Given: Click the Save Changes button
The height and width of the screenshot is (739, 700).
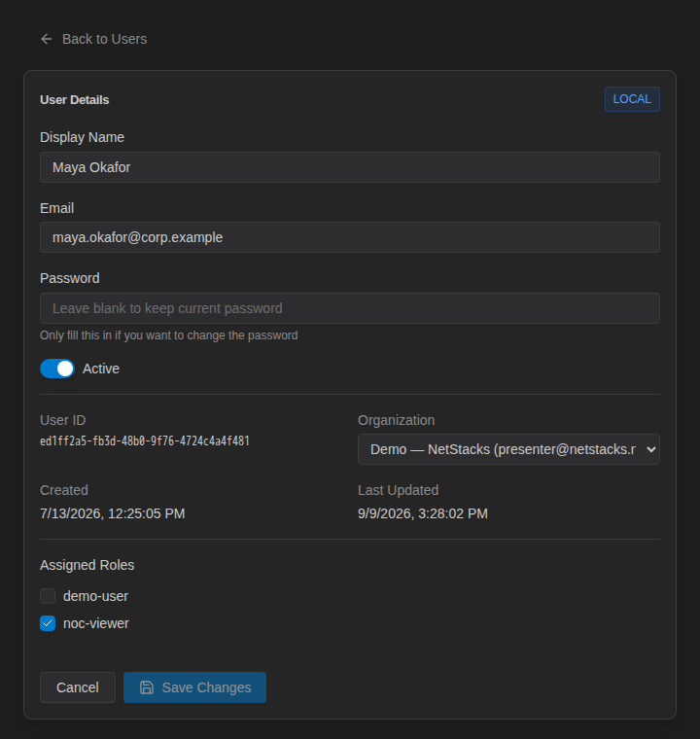Looking at the screenshot, I should click(x=194, y=687).
